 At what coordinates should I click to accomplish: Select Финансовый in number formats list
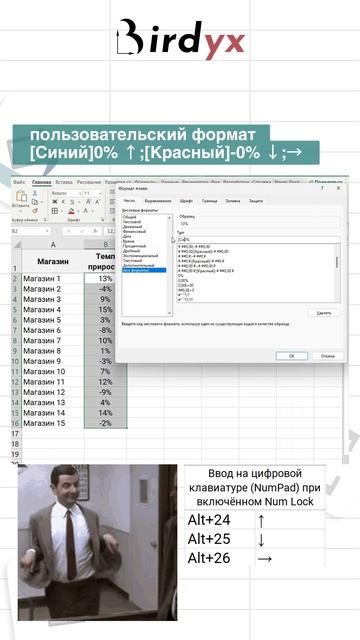[x=133, y=231]
